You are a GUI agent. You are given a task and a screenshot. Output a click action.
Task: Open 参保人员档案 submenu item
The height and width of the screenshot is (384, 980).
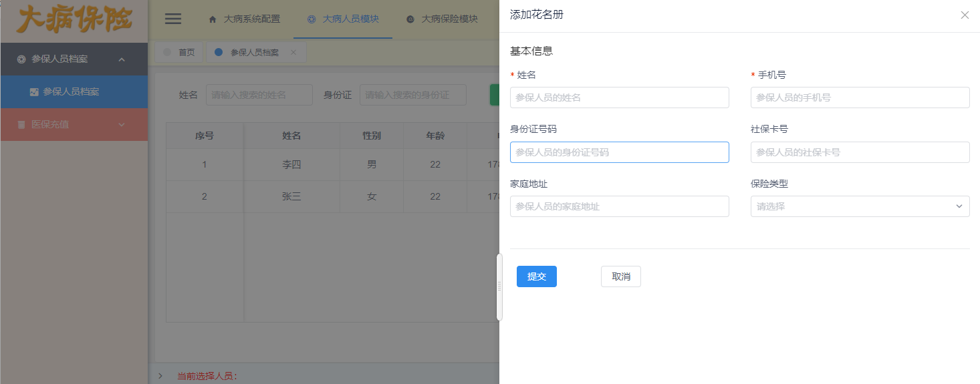click(x=74, y=92)
